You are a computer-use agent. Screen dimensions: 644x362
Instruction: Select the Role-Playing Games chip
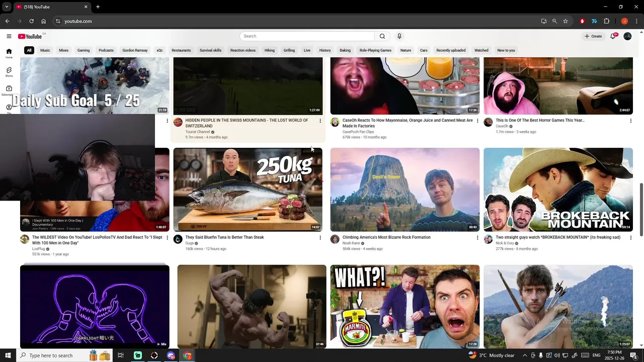(x=375, y=50)
